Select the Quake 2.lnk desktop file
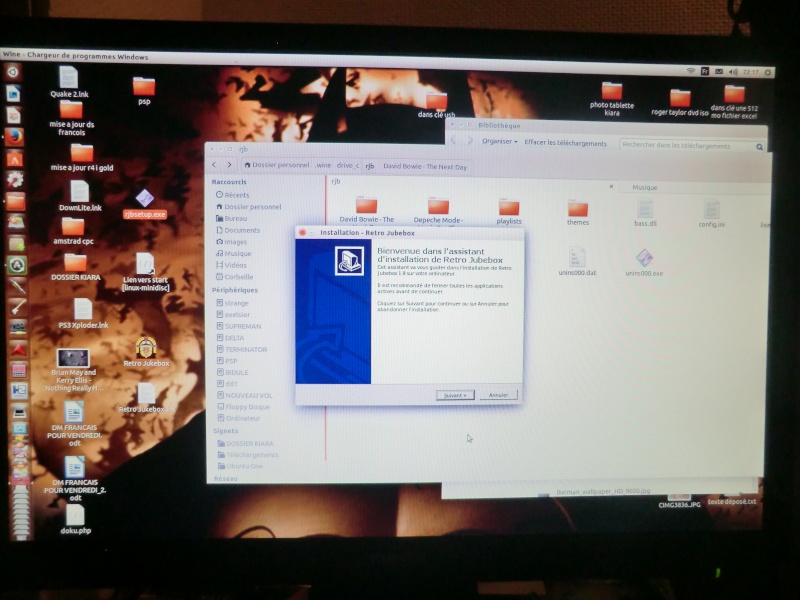Viewport: 800px width, 600px height. pos(69,82)
